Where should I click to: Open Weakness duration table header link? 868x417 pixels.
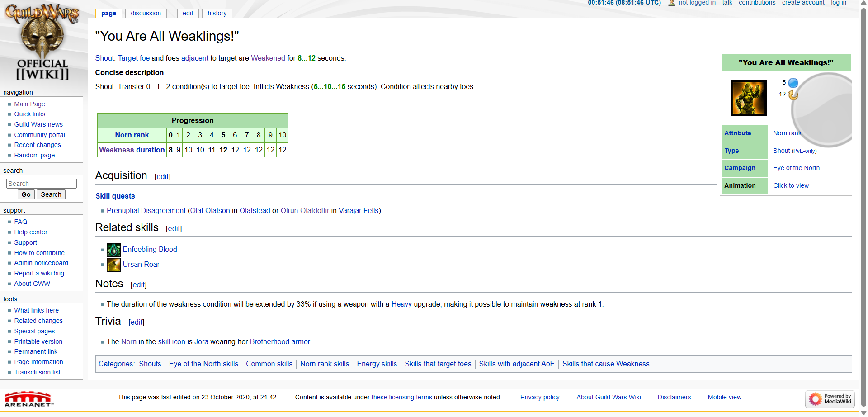(132, 150)
